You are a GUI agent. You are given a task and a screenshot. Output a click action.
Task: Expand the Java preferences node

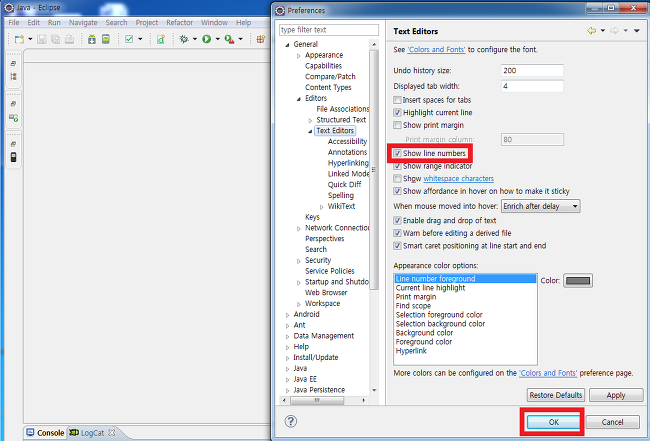(x=287, y=368)
